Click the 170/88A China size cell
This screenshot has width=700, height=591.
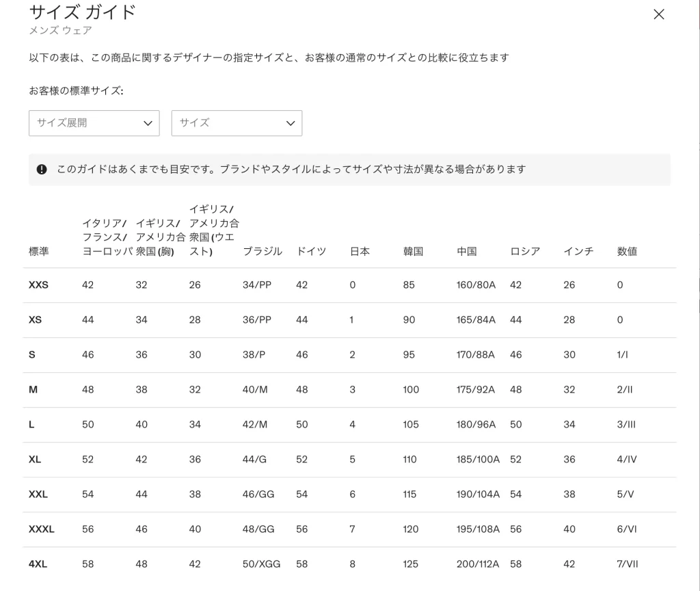(476, 355)
